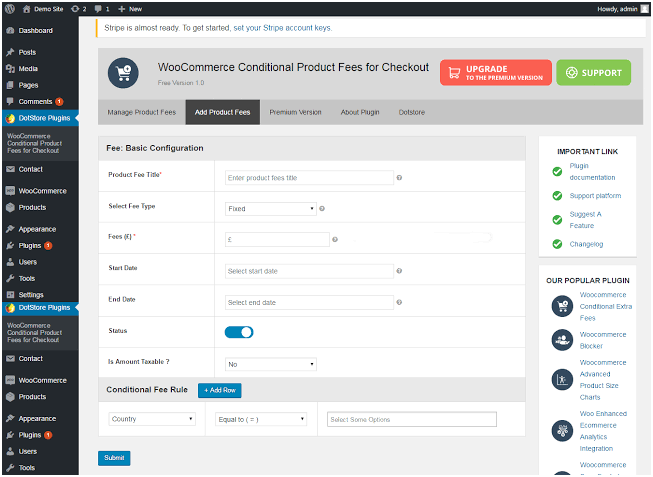This screenshot has width=653, height=477.
Task: Open the Equal to ( = ) operator dropdown
Action: (261, 419)
